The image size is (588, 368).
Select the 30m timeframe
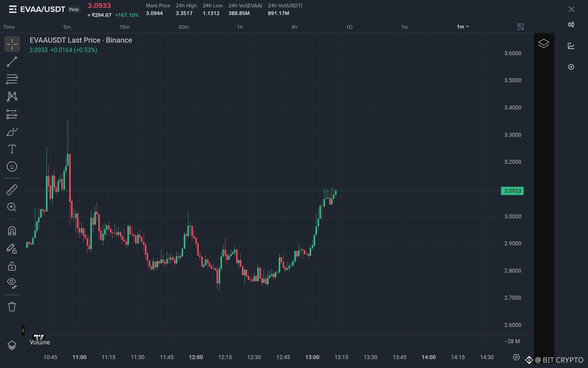pos(183,27)
